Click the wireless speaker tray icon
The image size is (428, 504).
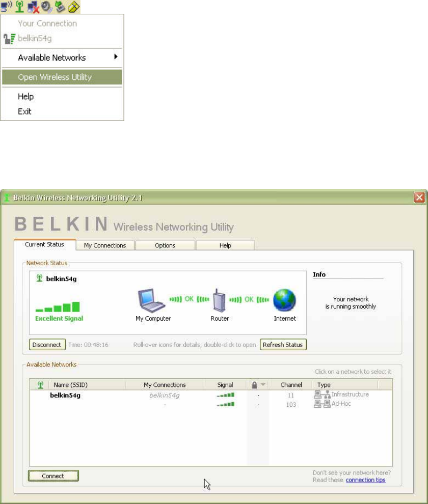coord(6,7)
